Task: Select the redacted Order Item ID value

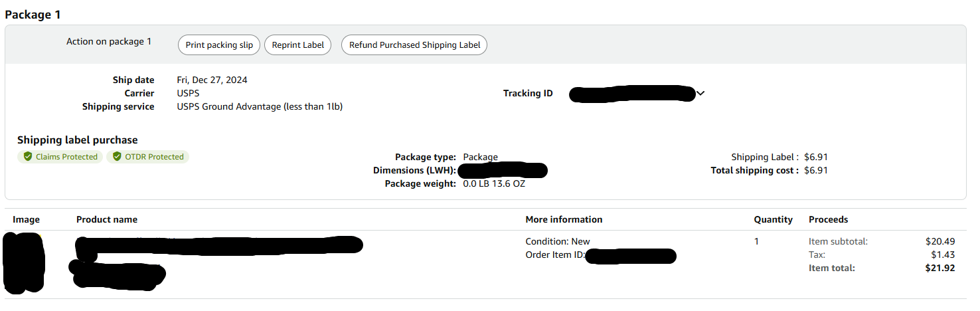Action: point(631,256)
